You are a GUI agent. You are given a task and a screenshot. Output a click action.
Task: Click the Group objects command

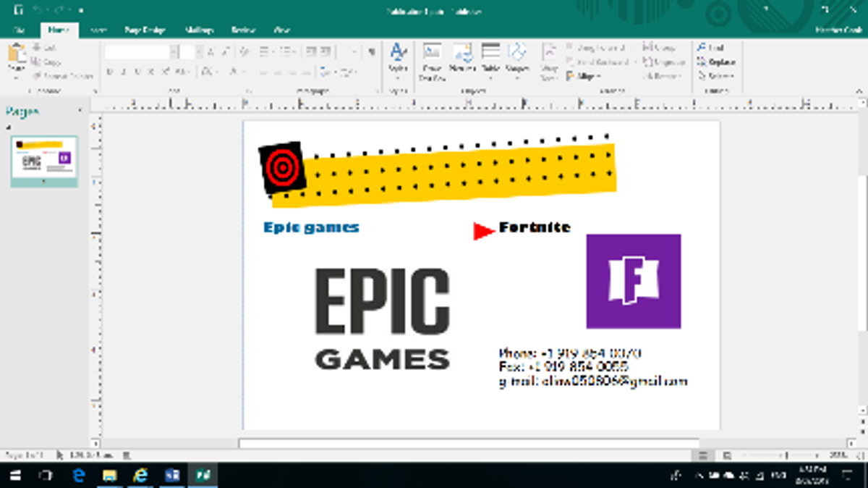coord(659,48)
